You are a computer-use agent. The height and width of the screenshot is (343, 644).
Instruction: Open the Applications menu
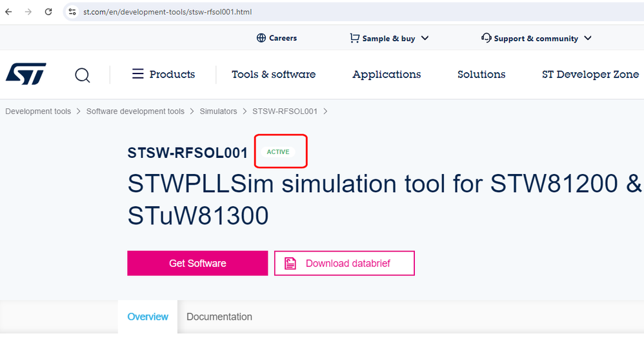pos(387,74)
